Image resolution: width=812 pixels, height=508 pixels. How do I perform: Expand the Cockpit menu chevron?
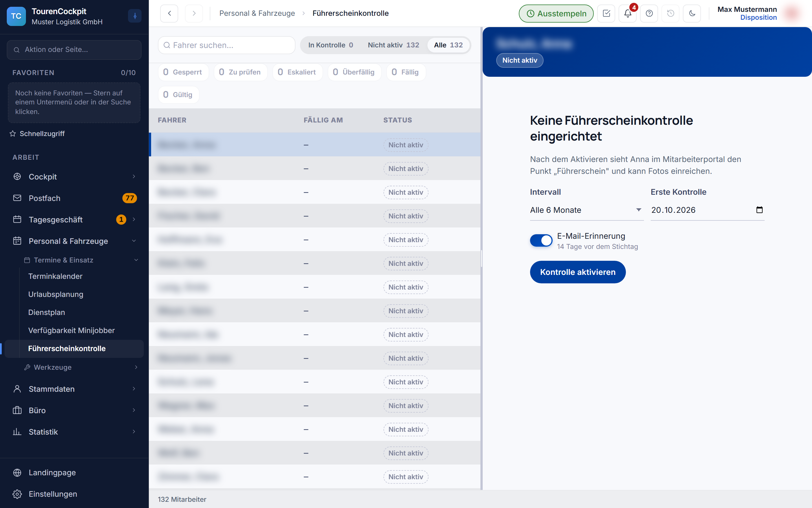click(x=134, y=177)
